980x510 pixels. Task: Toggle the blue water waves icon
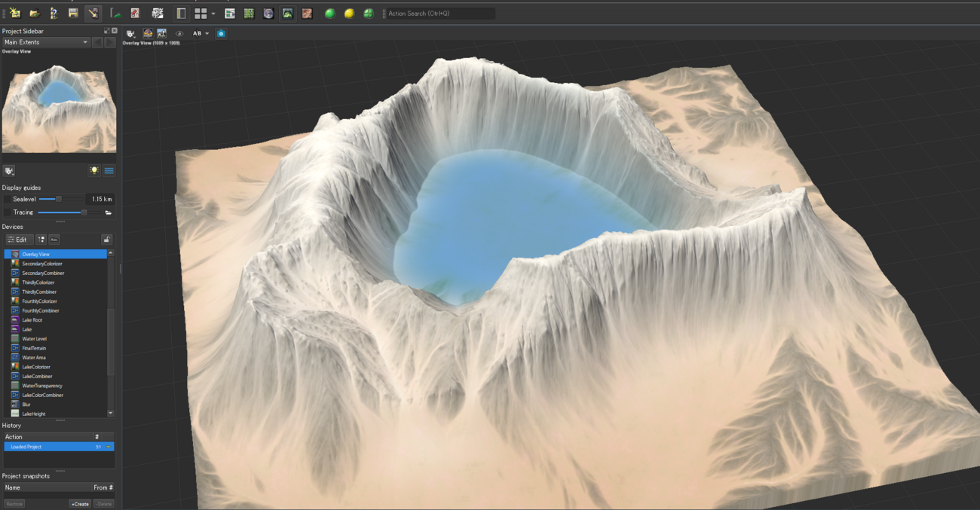click(109, 171)
